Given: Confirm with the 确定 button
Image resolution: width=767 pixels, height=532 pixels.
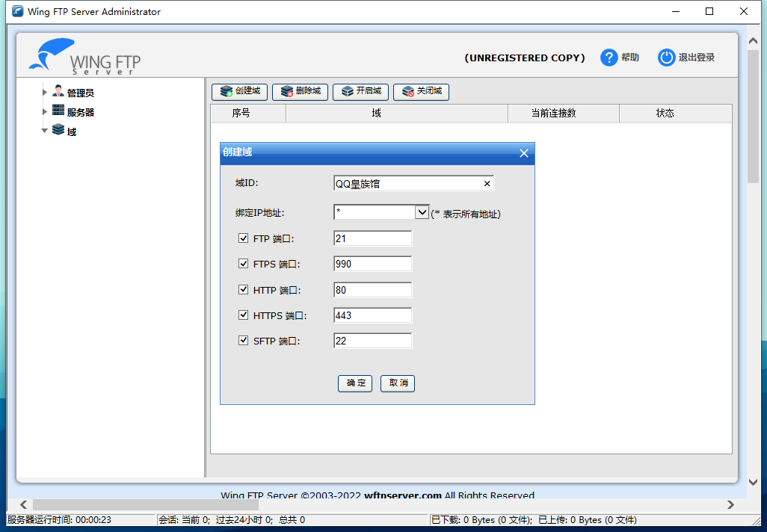Looking at the screenshot, I should coord(355,383).
